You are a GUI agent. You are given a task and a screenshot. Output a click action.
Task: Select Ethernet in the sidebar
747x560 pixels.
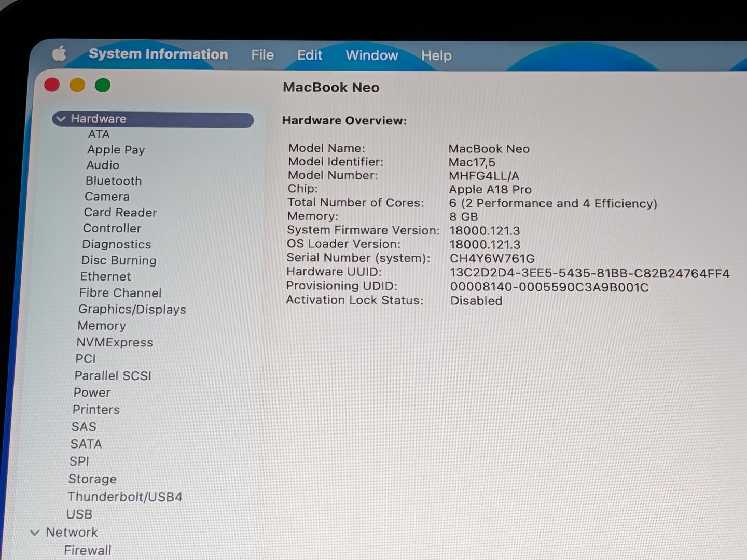click(106, 276)
